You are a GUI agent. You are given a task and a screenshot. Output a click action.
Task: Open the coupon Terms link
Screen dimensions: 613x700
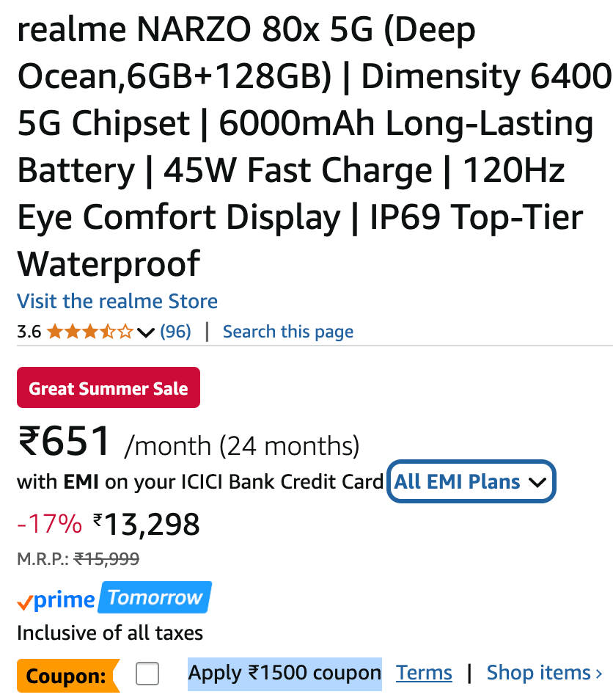pyautogui.click(x=424, y=673)
